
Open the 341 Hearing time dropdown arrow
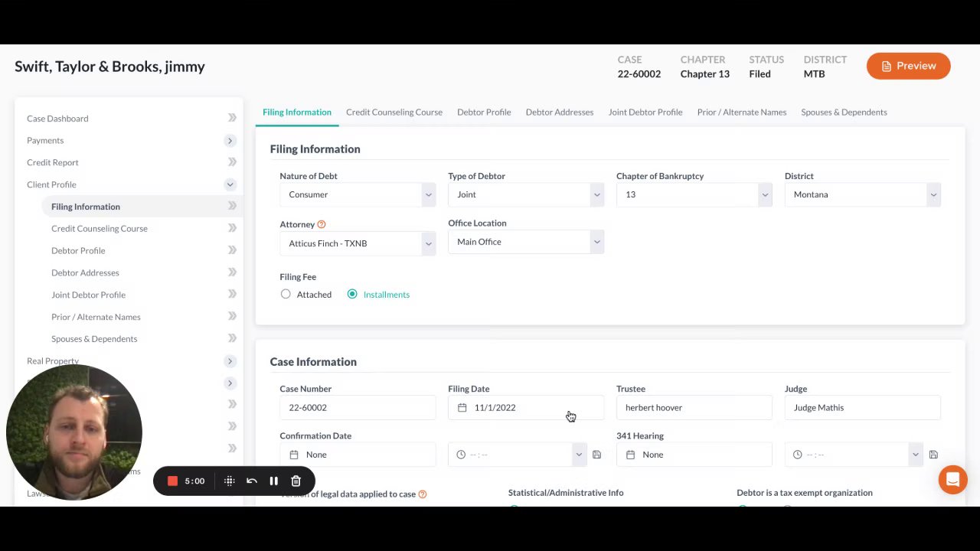(915, 455)
